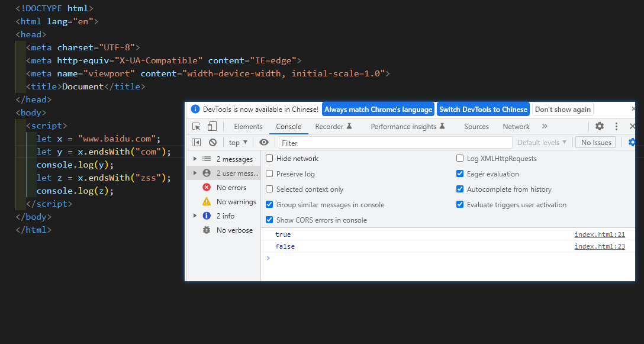Screen dimensions: 644x344
Task: Open the DevTools three-dot customize menu
Action: 616,126
